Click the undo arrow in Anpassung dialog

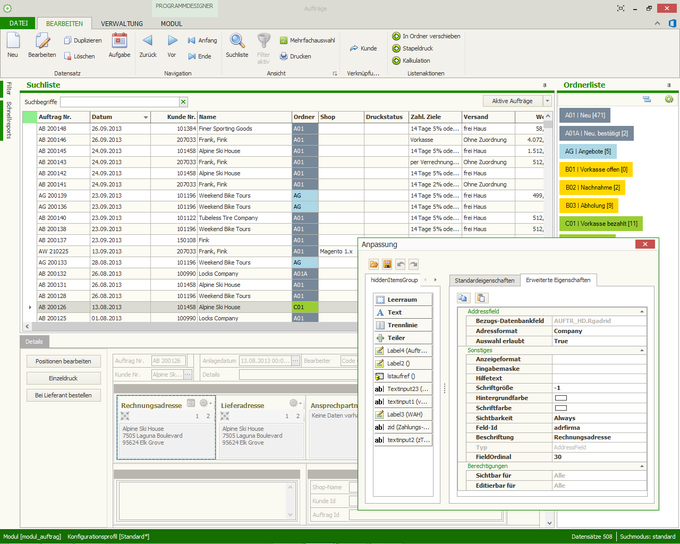tap(400, 263)
